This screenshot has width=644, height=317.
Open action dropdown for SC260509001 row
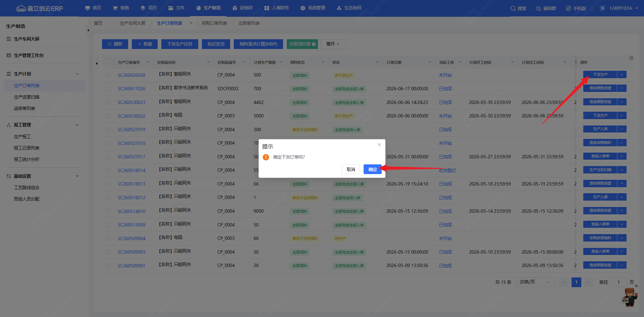622,265
